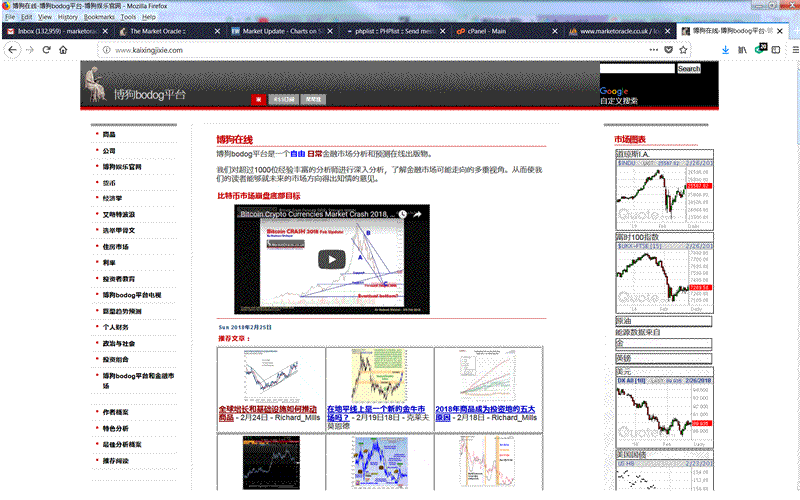This screenshot has height=500, width=800.
Task: Open the History menu
Action: pyautogui.click(x=68, y=17)
